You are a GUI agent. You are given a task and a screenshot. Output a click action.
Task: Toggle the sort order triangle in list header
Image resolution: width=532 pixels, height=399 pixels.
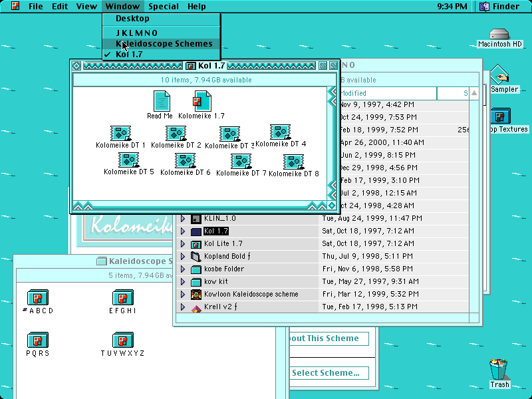(x=474, y=93)
